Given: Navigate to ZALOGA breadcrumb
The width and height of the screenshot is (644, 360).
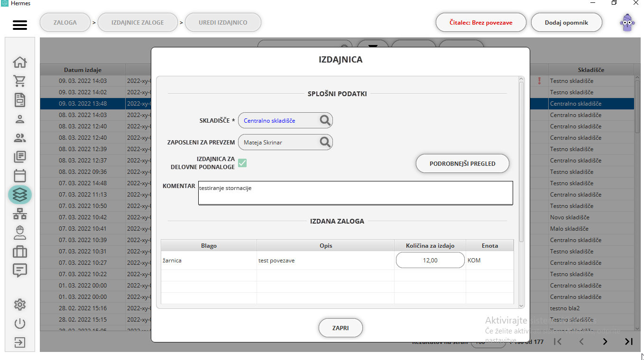Looking at the screenshot, I should point(65,22).
